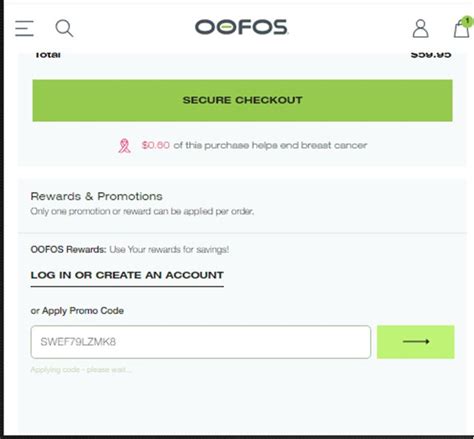Click the green cart item count badge
Screen dimensions: 474x439
point(467,21)
